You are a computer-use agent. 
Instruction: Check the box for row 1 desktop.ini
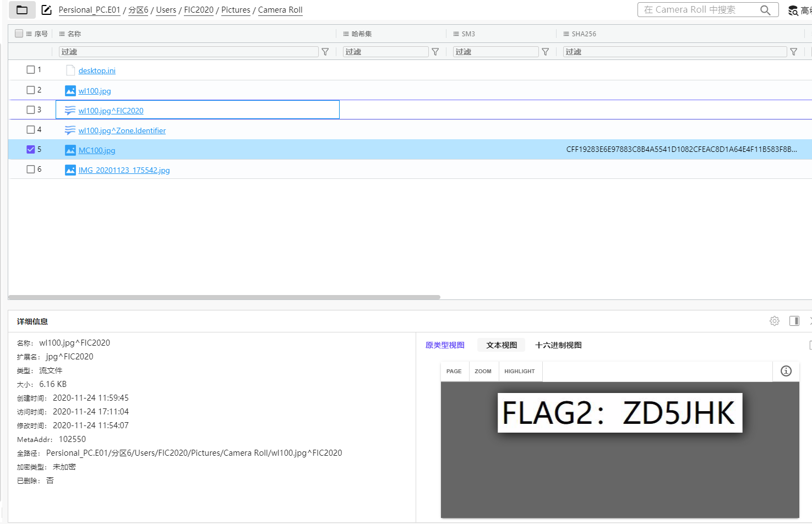tap(31, 70)
